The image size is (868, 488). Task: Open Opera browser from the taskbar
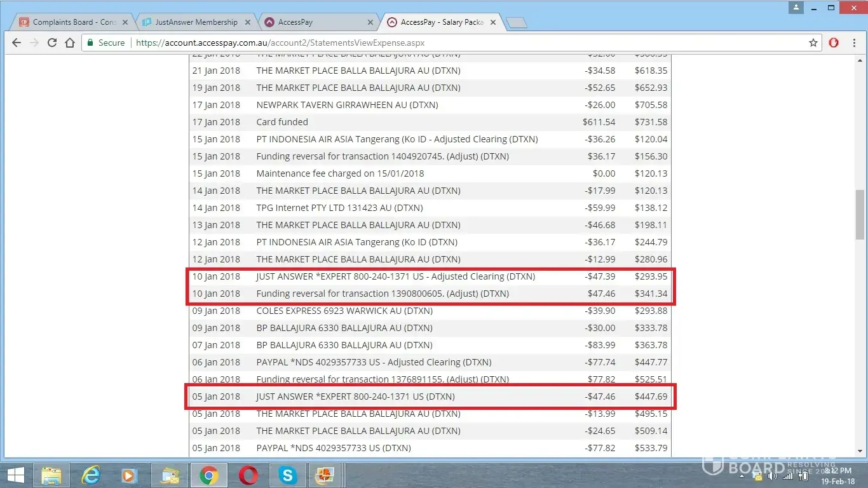248,475
